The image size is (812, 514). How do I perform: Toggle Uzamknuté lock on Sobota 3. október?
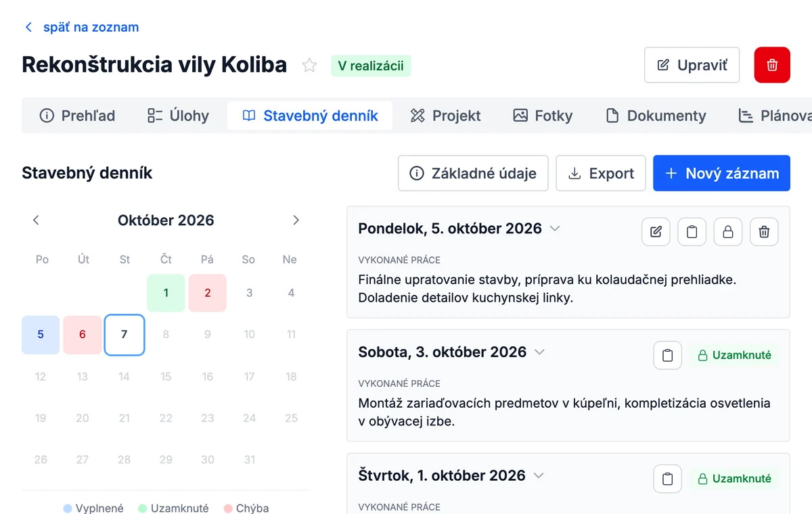[734, 355]
